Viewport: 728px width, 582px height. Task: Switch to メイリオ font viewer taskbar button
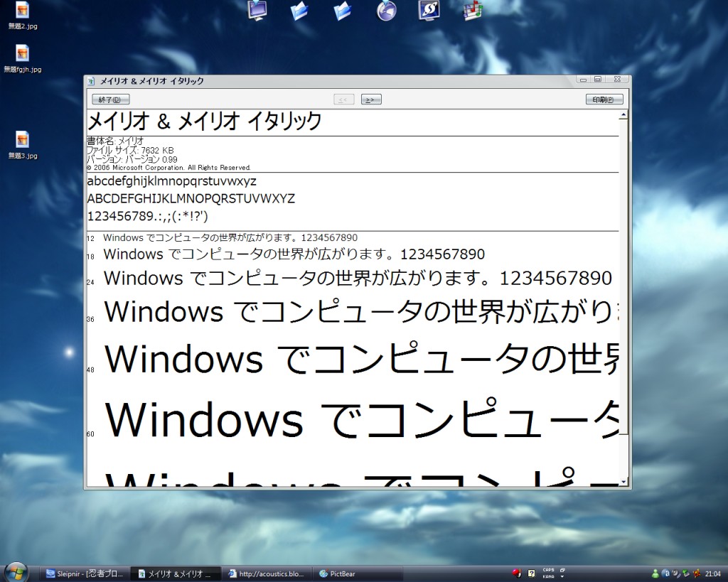tap(175, 574)
